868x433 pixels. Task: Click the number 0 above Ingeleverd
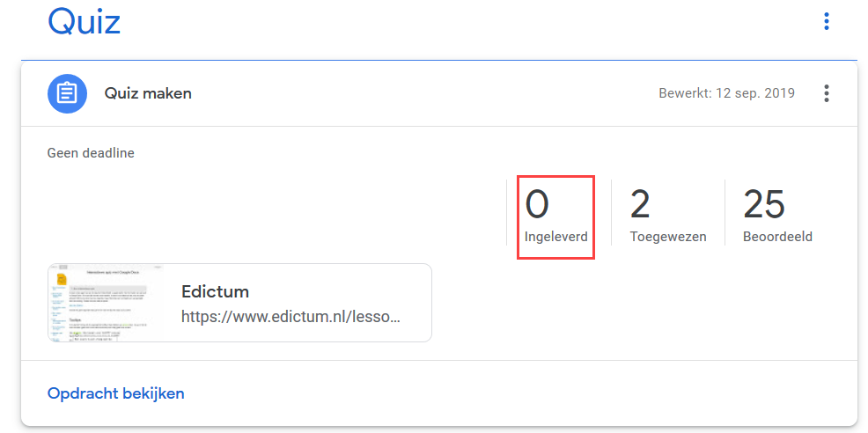(x=537, y=204)
